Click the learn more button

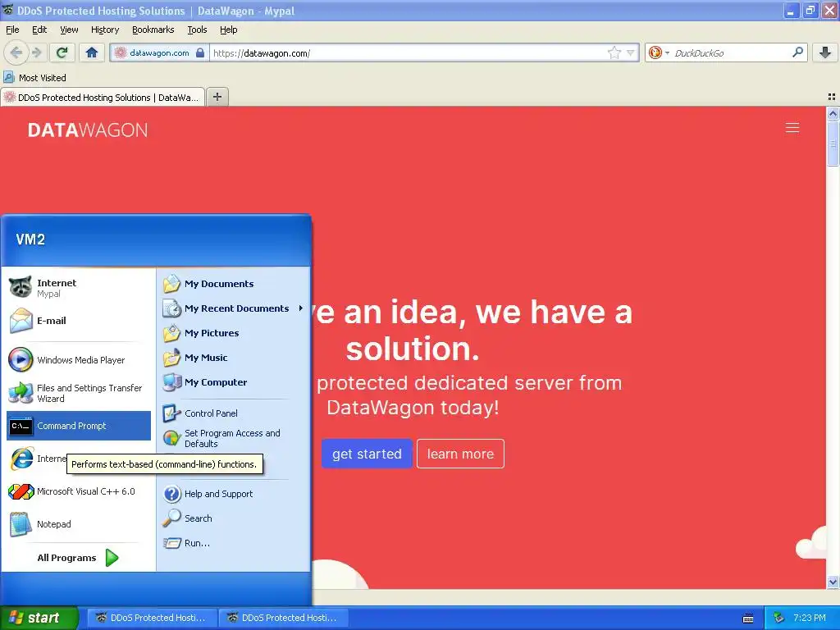[x=460, y=454]
